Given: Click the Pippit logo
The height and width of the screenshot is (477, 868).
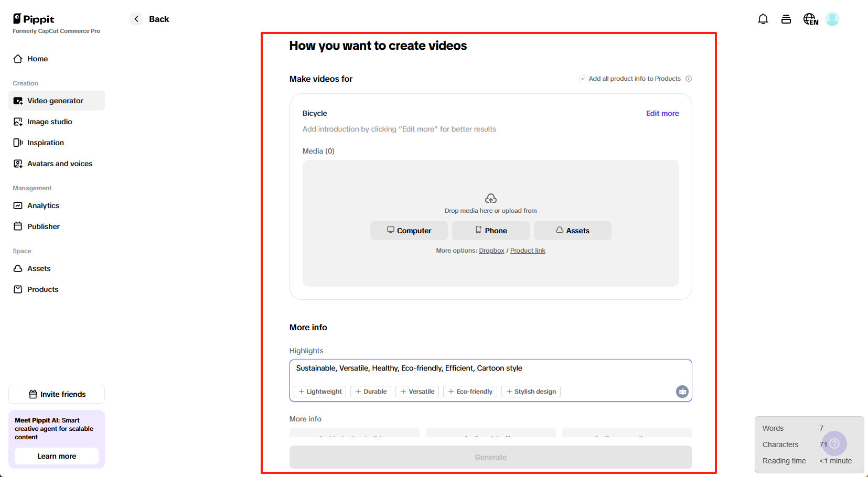Looking at the screenshot, I should coord(33,19).
